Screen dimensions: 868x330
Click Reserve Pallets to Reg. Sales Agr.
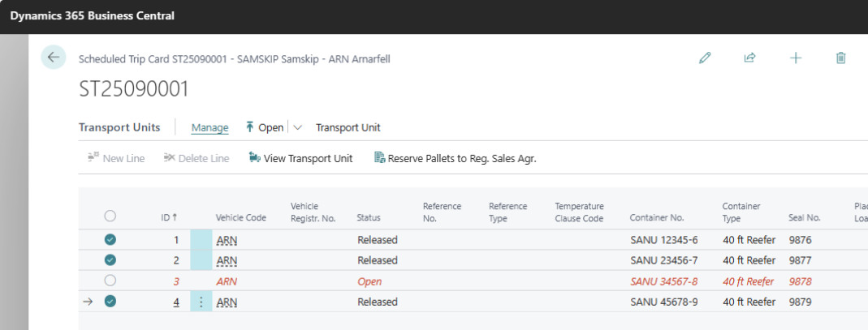pos(455,158)
